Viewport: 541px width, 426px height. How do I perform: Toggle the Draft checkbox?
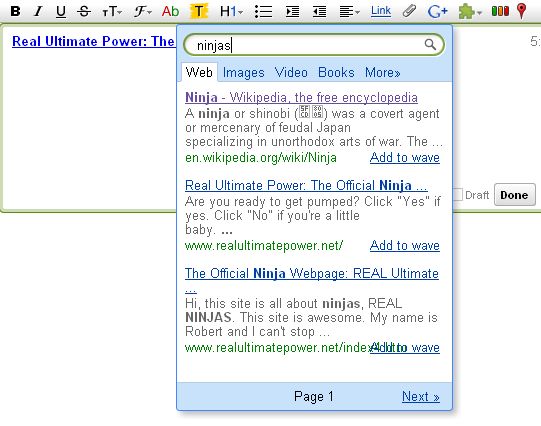click(458, 195)
